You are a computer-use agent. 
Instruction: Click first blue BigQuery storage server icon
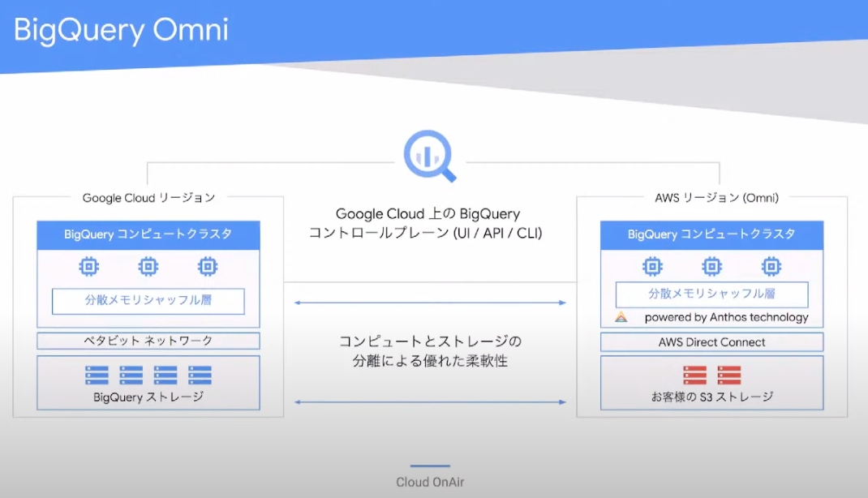click(x=97, y=376)
